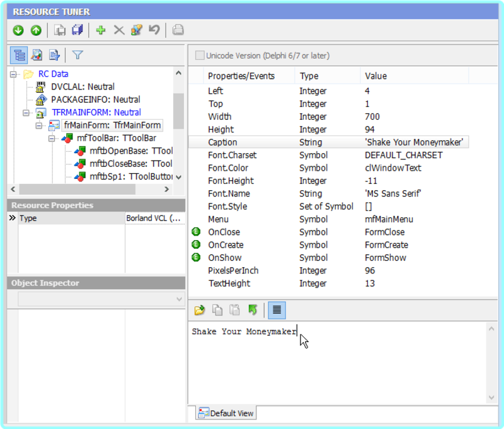Click the green revert arrow icon
This screenshot has height=429, width=504.
pos(253,310)
